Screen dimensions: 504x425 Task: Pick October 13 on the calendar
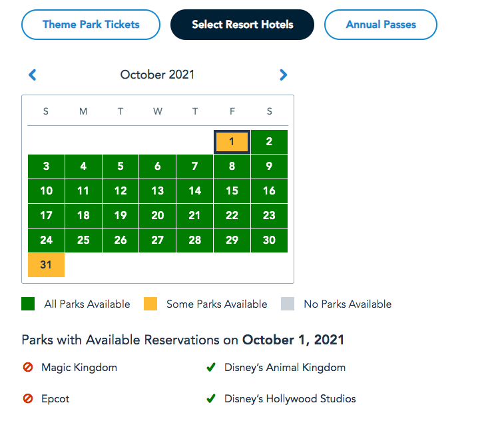click(158, 191)
